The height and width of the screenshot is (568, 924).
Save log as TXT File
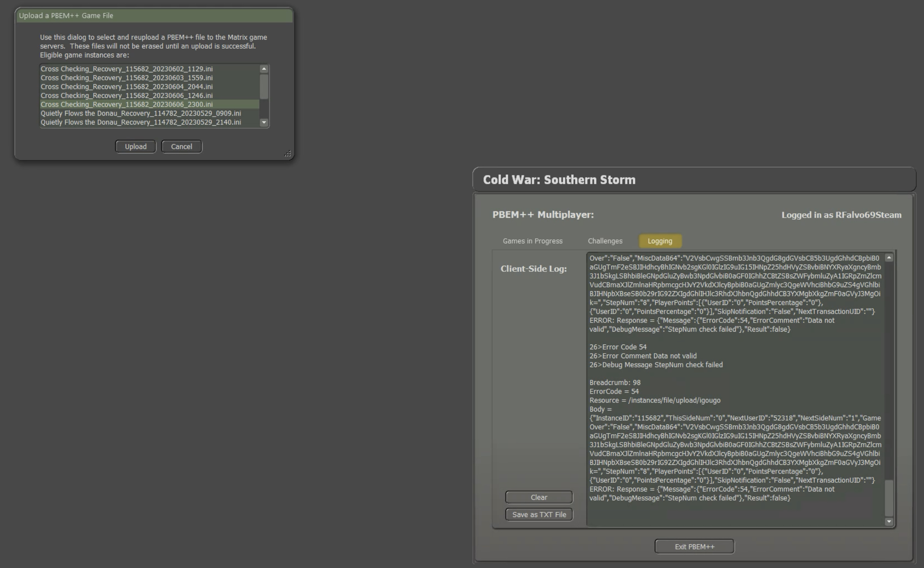click(x=539, y=515)
